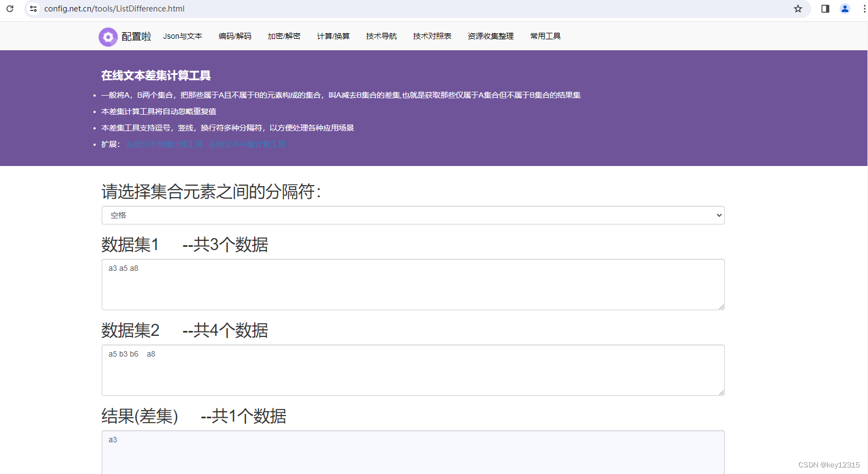868x474 pixels.
Task: Click inside the 数据集1 text area
Action: [413, 285]
